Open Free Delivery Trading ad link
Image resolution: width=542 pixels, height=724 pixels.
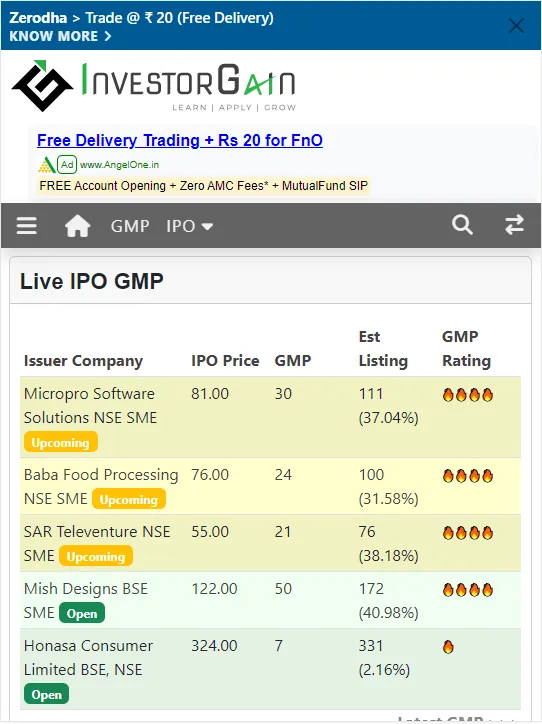180,140
